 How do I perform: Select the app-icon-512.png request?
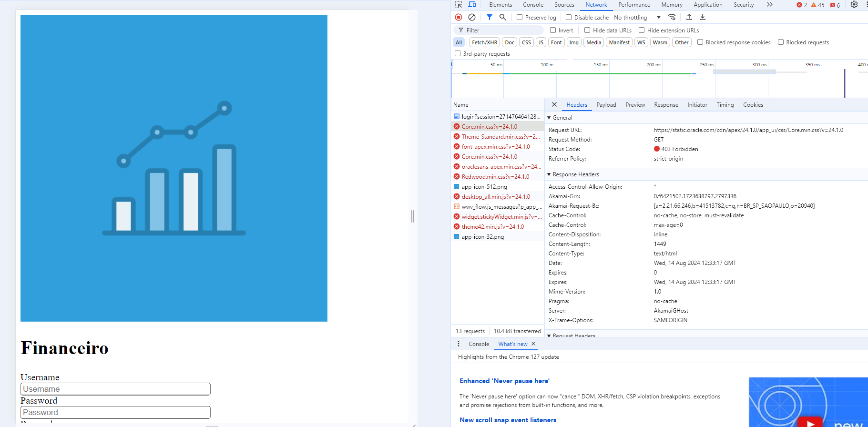497,187
